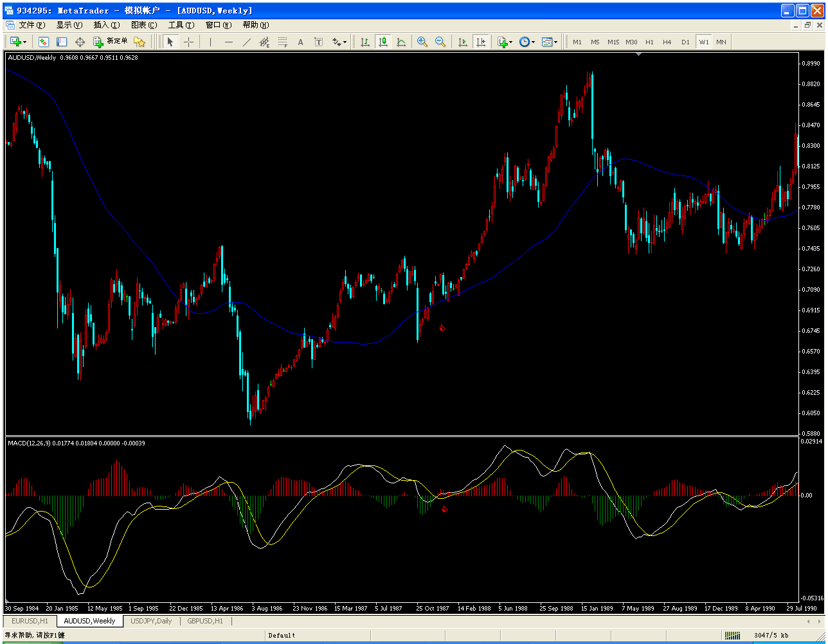This screenshot has height=644, width=828.
Task: Select the text 'A' tool
Action: click(x=300, y=42)
